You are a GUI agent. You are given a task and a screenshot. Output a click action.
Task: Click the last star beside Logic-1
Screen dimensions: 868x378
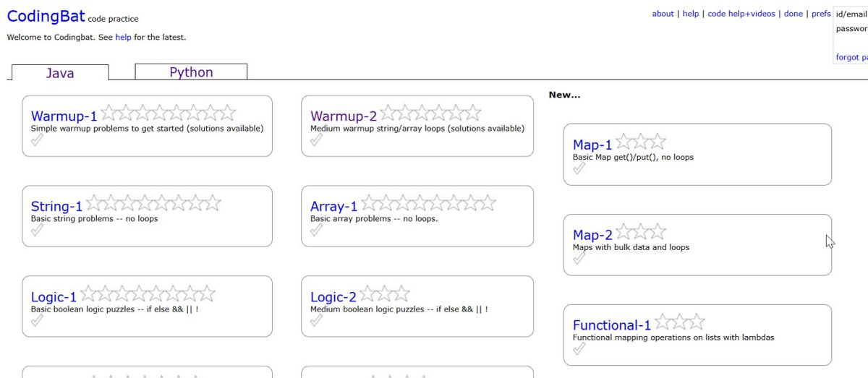pyautogui.click(x=206, y=293)
